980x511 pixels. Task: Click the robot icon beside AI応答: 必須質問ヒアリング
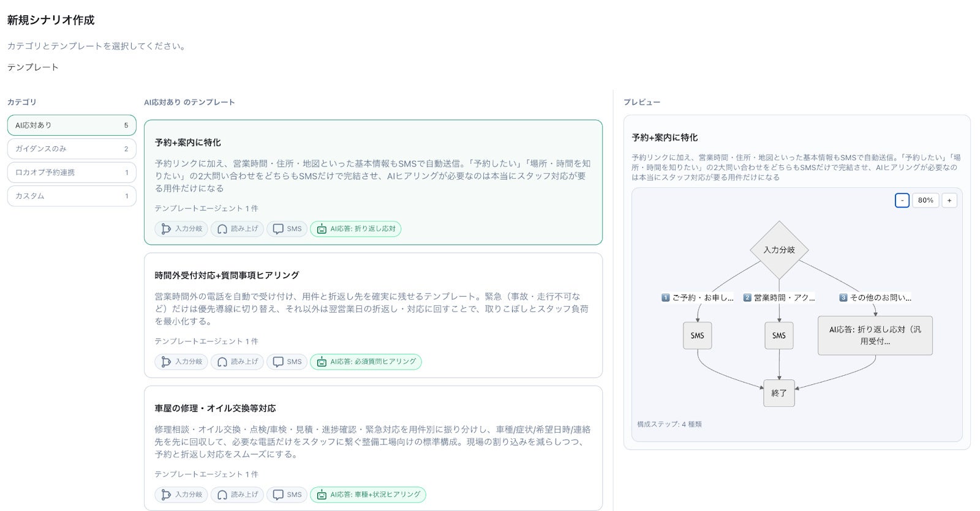pos(322,362)
